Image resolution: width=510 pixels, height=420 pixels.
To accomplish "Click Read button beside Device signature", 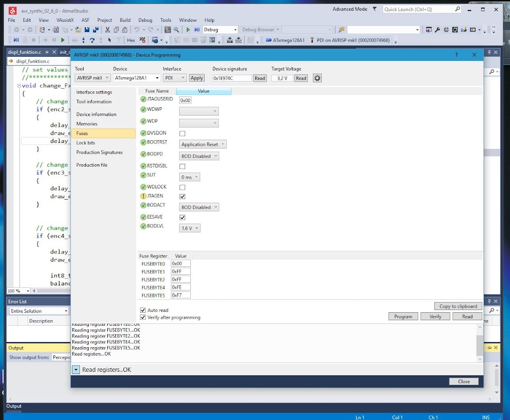I will (x=260, y=78).
